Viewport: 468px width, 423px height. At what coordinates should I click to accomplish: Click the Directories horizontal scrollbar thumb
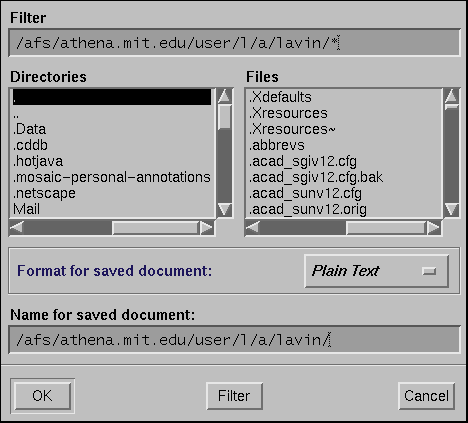[156, 228]
